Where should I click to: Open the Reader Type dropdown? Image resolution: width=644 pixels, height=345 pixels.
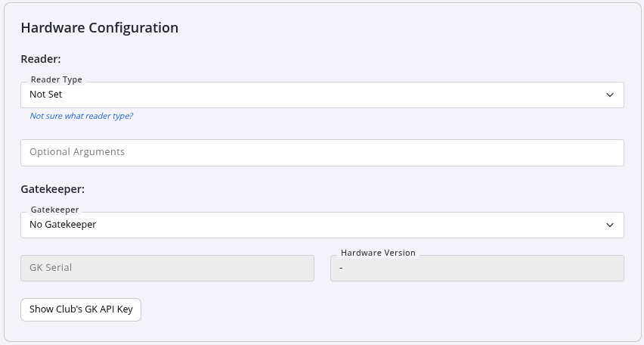322,95
